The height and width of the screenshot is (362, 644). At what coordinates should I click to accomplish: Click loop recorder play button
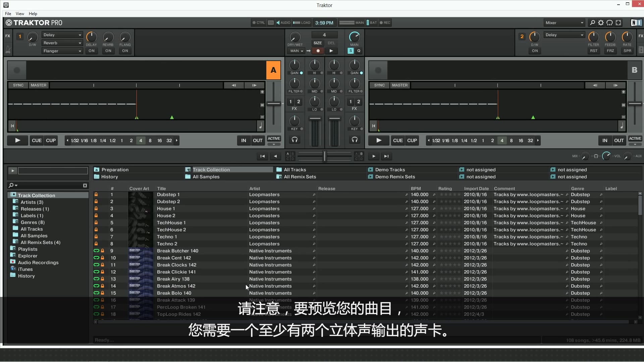point(331,51)
